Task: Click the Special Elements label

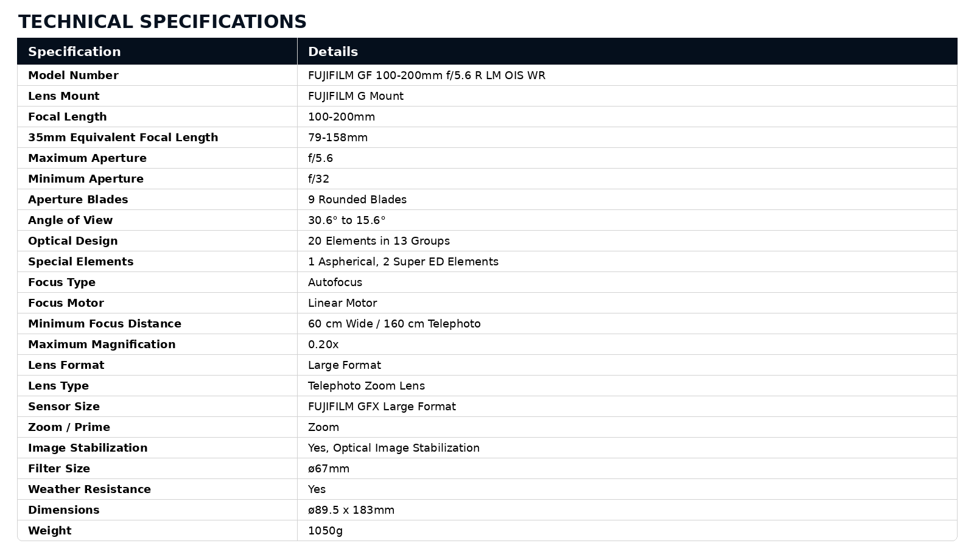Action: click(x=80, y=262)
